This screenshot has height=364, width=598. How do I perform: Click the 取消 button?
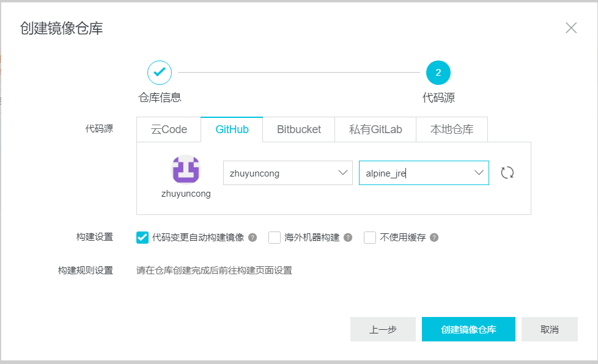tap(549, 329)
